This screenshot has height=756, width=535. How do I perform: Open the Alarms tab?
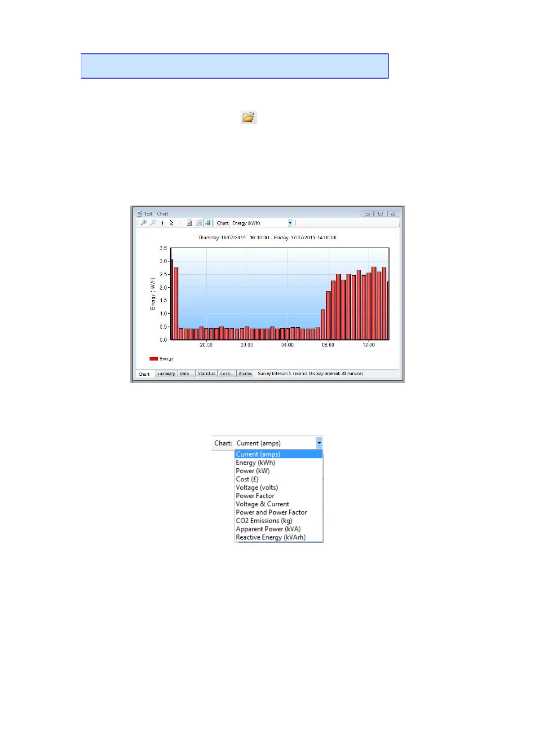pos(245,374)
